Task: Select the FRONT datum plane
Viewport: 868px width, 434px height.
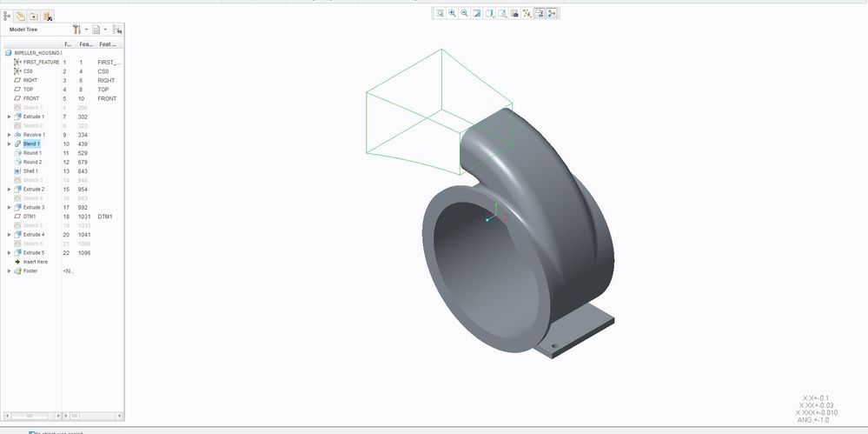Action: [x=31, y=98]
